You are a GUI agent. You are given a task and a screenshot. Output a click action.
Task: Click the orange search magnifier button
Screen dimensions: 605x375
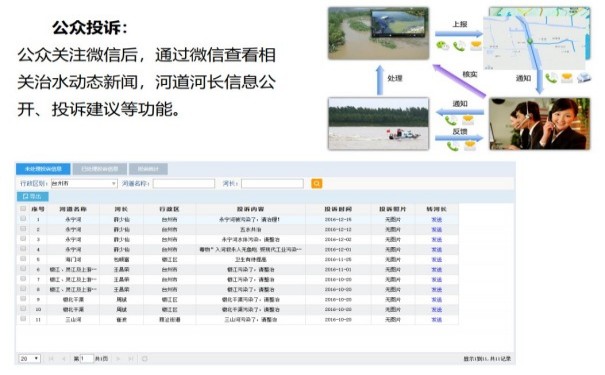click(x=316, y=184)
